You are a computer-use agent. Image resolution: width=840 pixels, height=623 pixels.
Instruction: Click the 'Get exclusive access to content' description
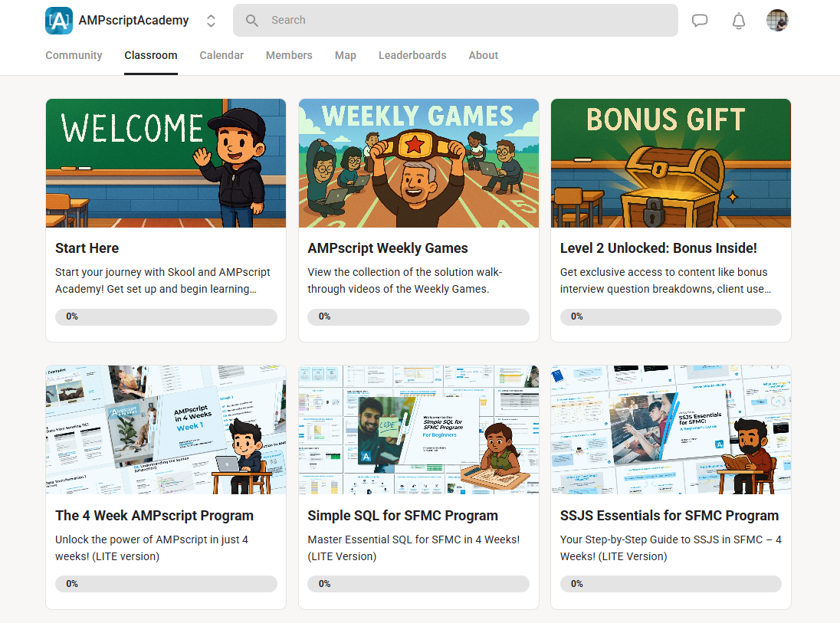[666, 280]
